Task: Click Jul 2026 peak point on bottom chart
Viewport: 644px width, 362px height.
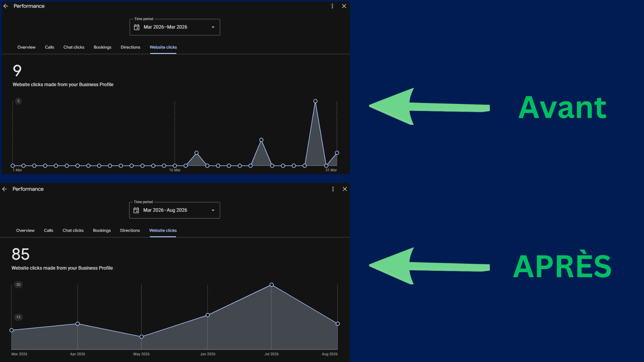Action: tap(272, 285)
